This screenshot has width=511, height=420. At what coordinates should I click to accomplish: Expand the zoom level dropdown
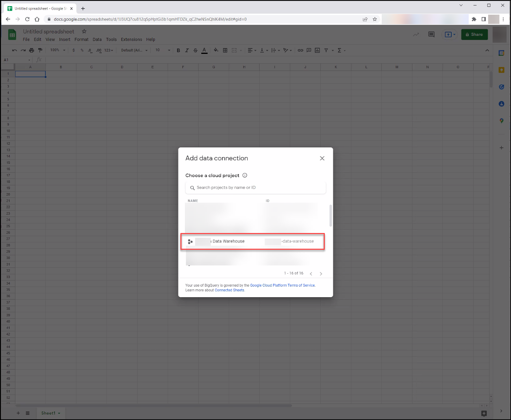pos(58,50)
